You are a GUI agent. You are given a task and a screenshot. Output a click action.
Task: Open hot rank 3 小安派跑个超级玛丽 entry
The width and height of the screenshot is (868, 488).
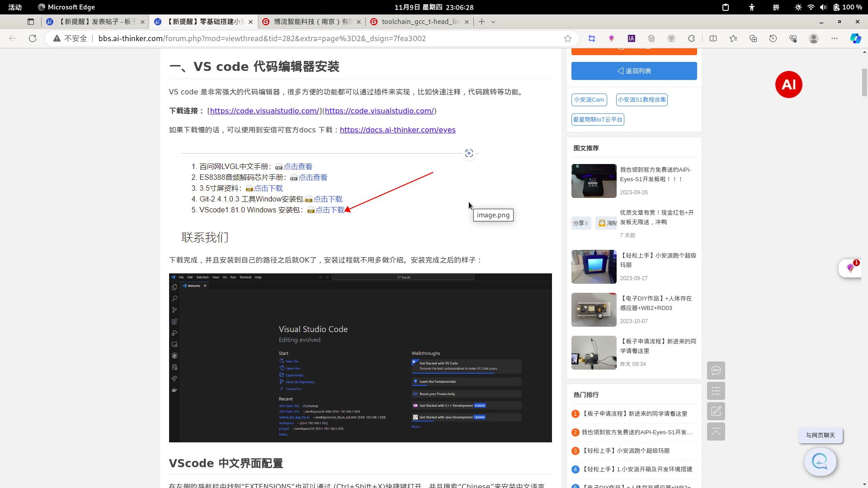[x=626, y=451]
